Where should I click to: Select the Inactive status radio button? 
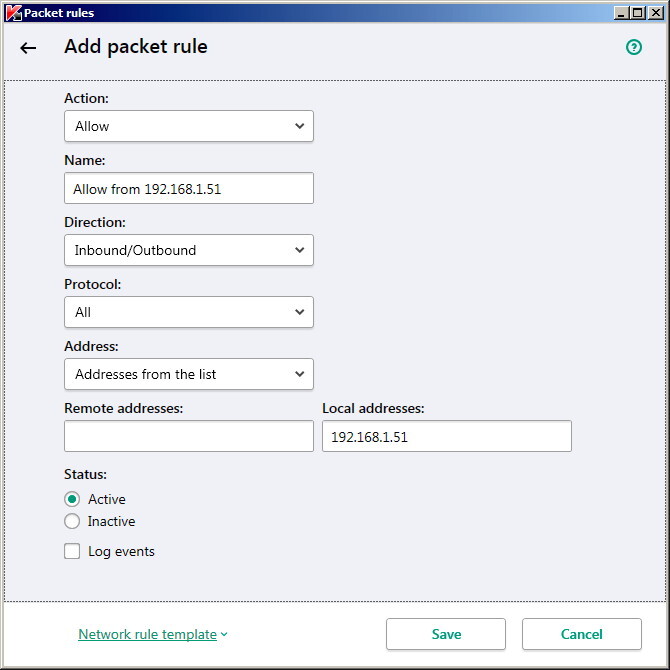point(72,521)
